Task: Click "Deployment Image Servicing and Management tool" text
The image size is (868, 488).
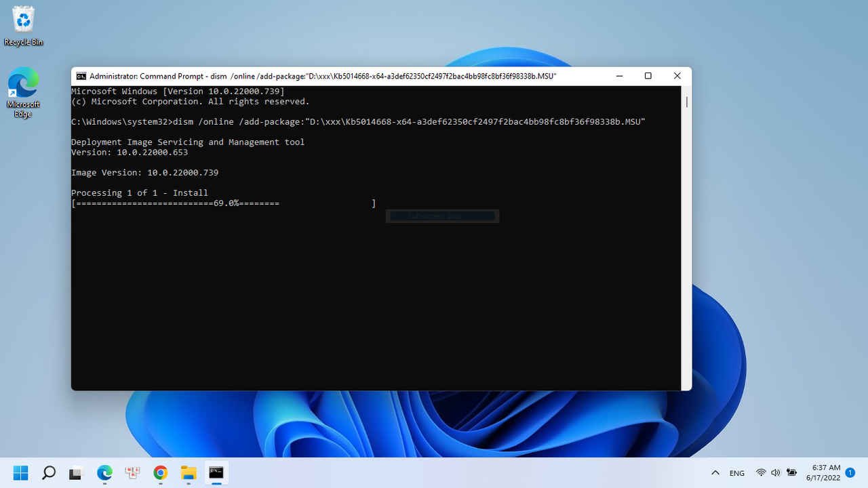Action: click(x=188, y=142)
